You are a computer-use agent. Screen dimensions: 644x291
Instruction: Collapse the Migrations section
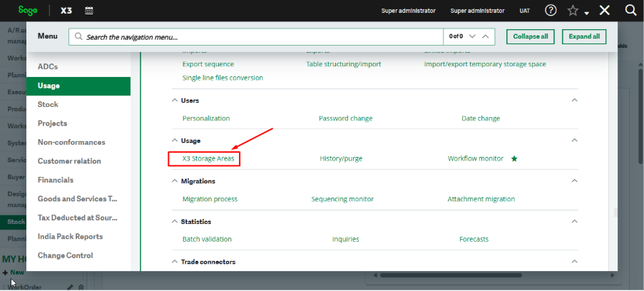[x=575, y=181]
